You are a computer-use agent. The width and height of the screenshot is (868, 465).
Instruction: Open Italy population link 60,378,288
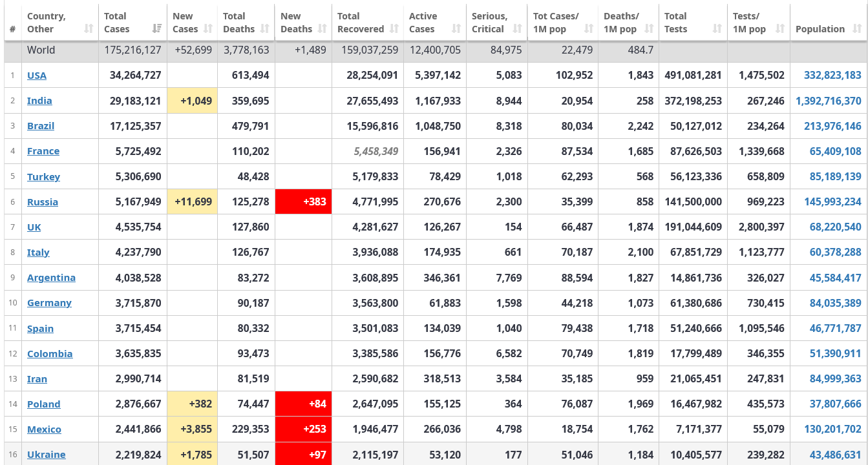pyautogui.click(x=836, y=253)
